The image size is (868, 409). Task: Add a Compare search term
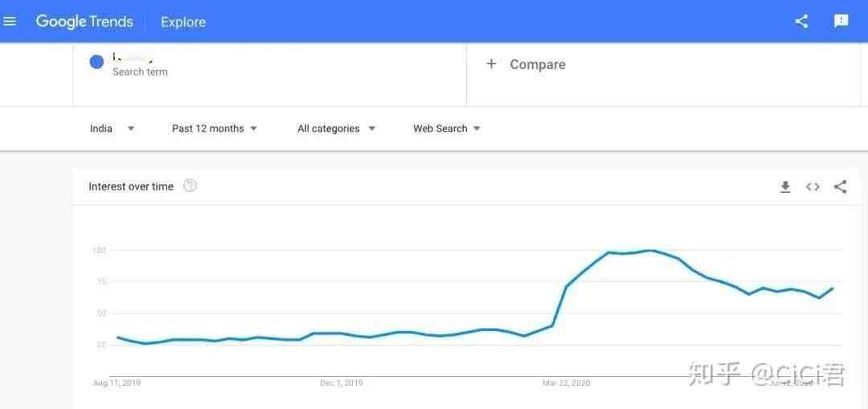click(526, 64)
